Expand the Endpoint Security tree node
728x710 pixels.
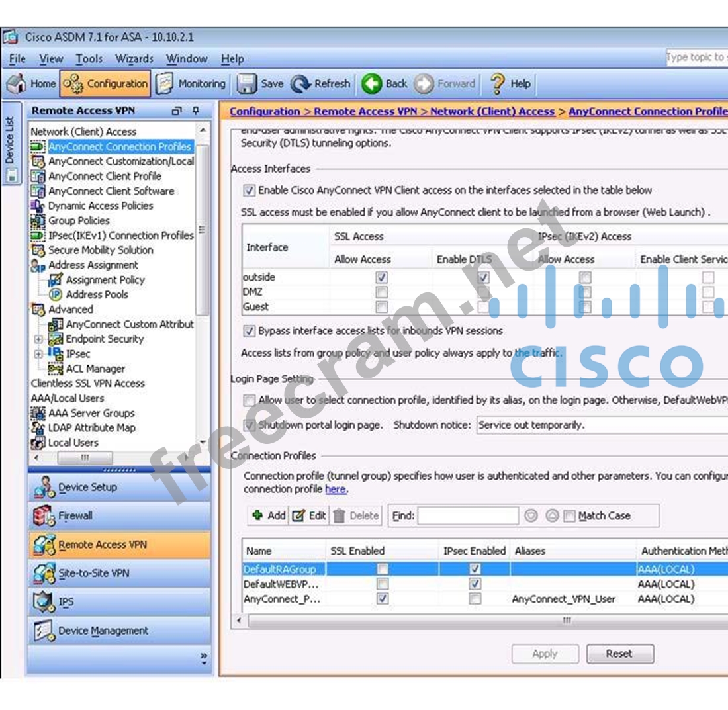(40, 339)
